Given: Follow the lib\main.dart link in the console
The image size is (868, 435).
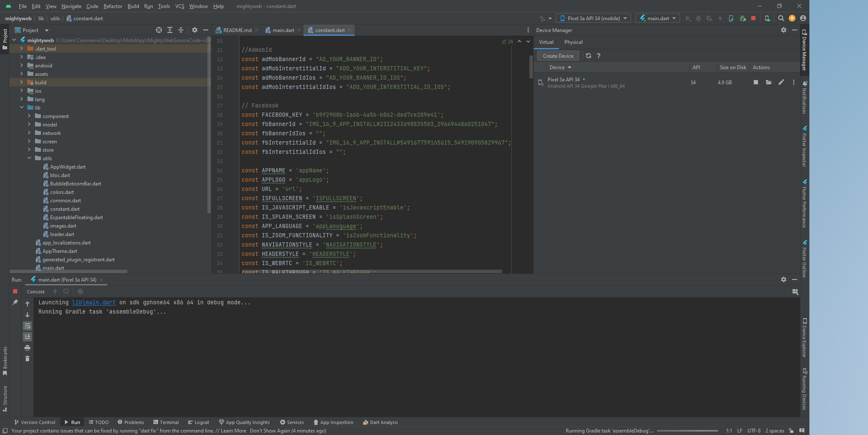Looking at the screenshot, I should click(x=94, y=302).
